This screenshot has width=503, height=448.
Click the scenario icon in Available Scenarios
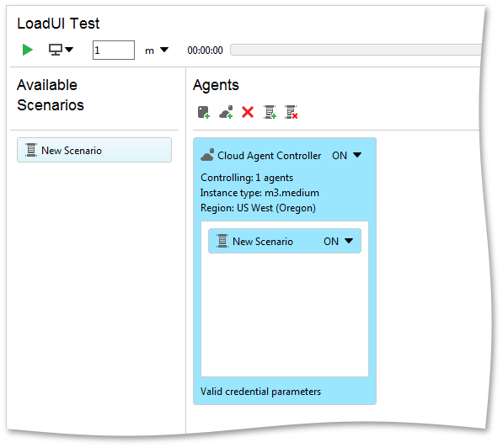click(31, 150)
